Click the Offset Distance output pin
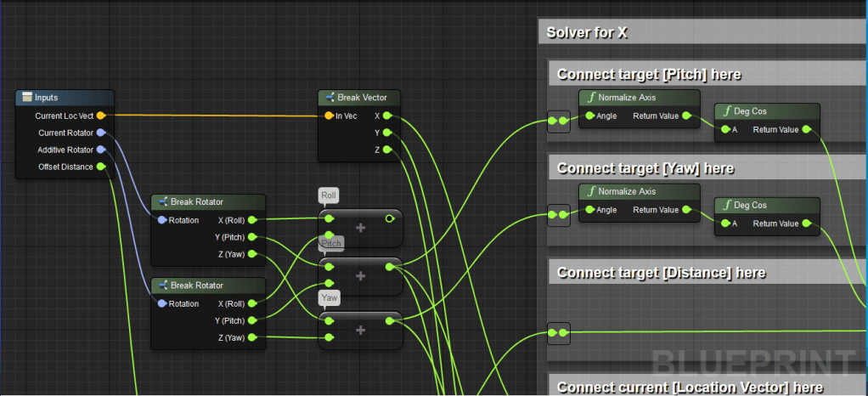Screen dimensions: 868x396 pyautogui.click(x=100, y=167)
